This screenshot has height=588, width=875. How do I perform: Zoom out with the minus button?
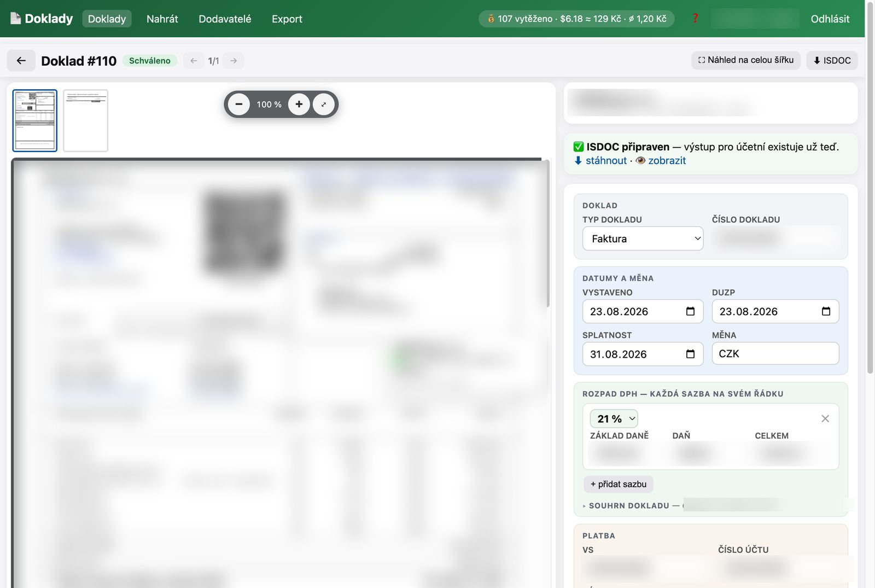[239, 104]
